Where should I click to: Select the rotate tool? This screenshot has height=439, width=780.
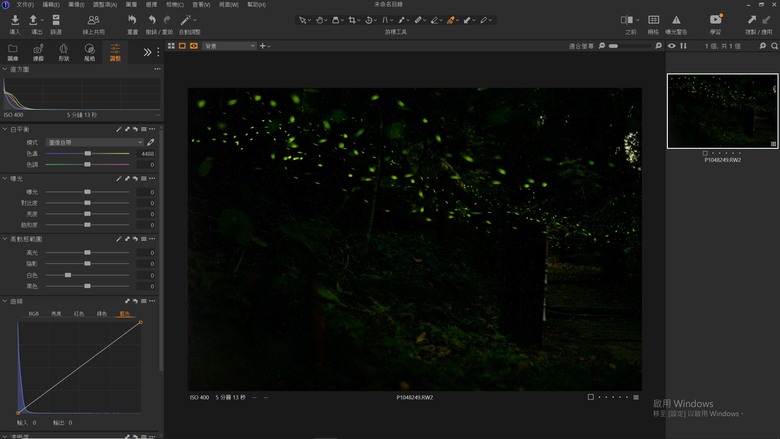(x=369, y=20)
